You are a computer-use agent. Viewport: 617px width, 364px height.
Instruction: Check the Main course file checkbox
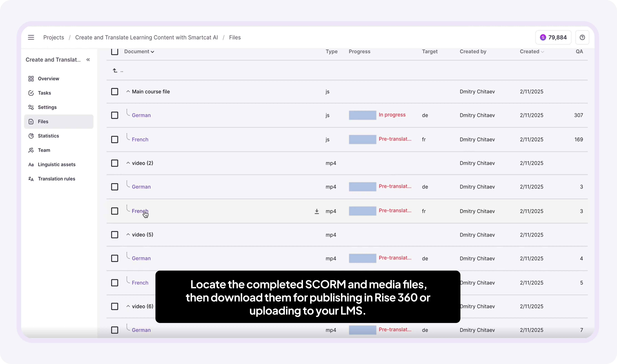click(115, 92)
